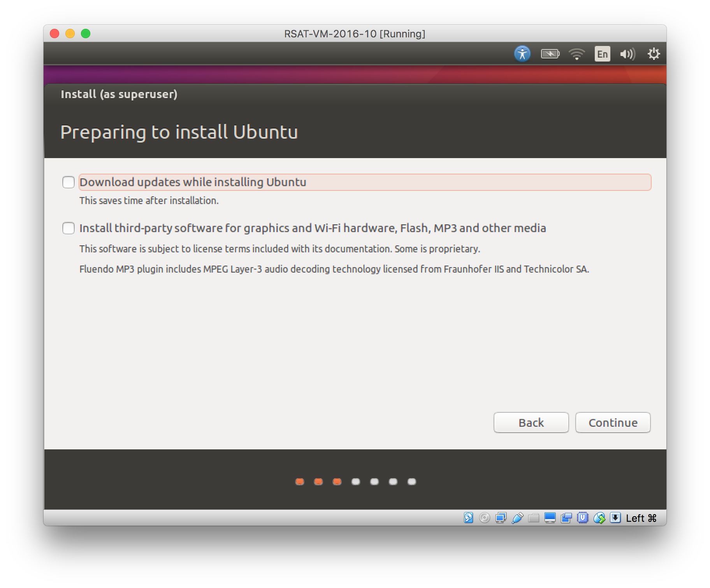Expand the power gear system menu

(x=654, y=54)
